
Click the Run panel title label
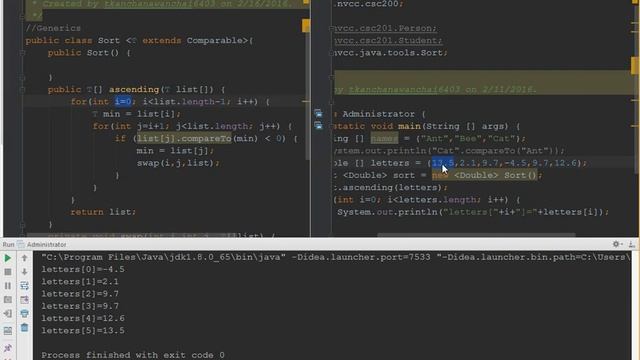(8, 244)
